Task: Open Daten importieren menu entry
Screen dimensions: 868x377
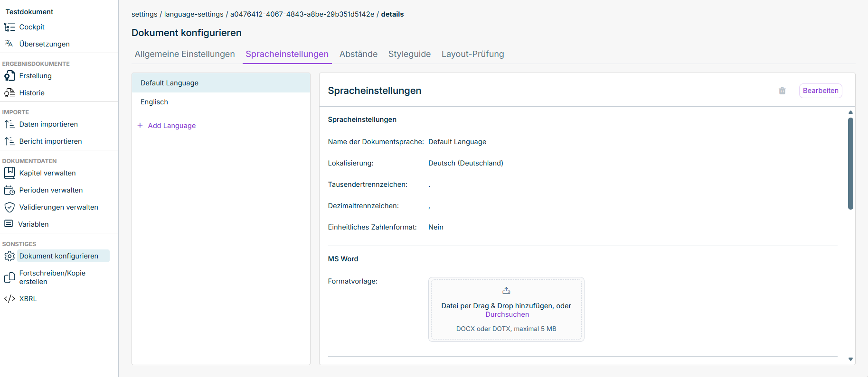Action: [x=48, y=124]
